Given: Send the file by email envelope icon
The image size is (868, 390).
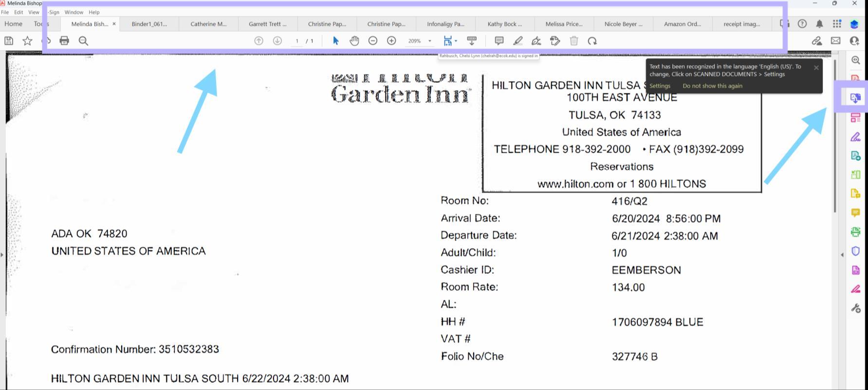Looking at the screenshot, I should pos(836,41).
